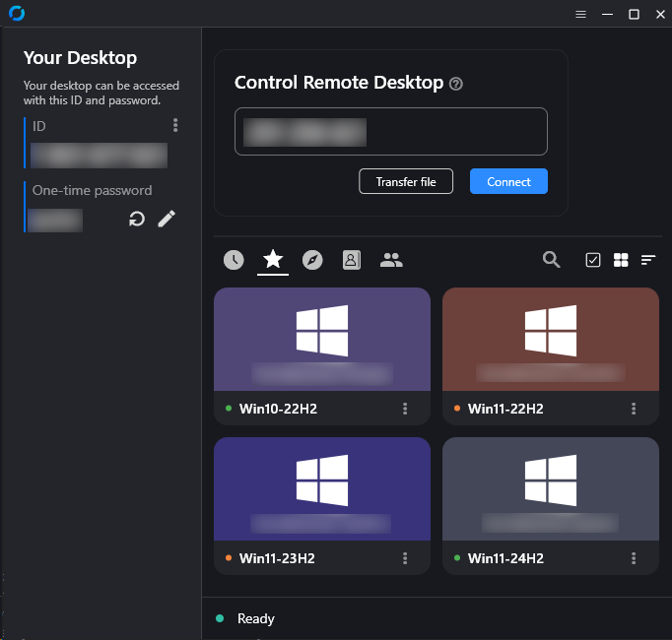This screenshot has width=672, height=640.
Task: Open Win11-23H2 three-dot menu
Action: pos(405,558)
